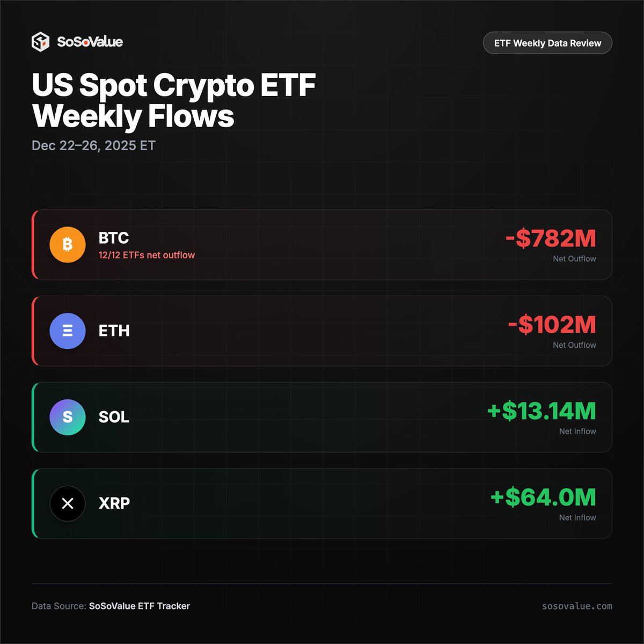
Task: Click the SoSoValue cube logo icon
Action: [41, 42]
